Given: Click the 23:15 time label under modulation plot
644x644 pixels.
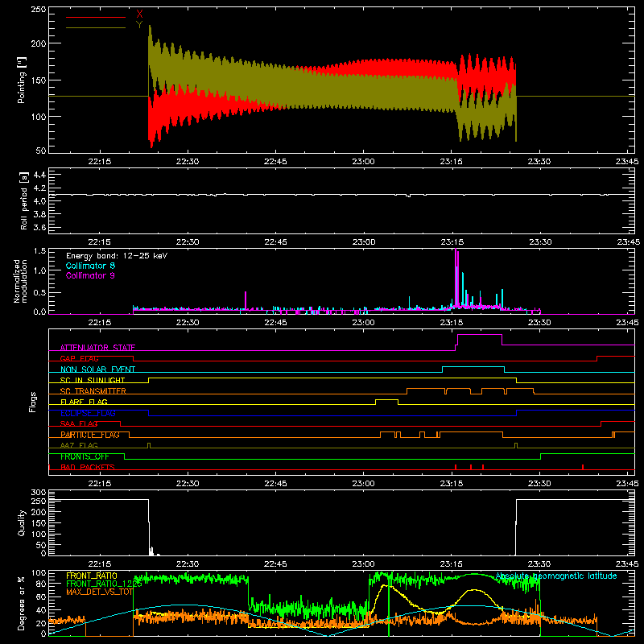Looking at the screenshot, I should [x=452, y=323].
